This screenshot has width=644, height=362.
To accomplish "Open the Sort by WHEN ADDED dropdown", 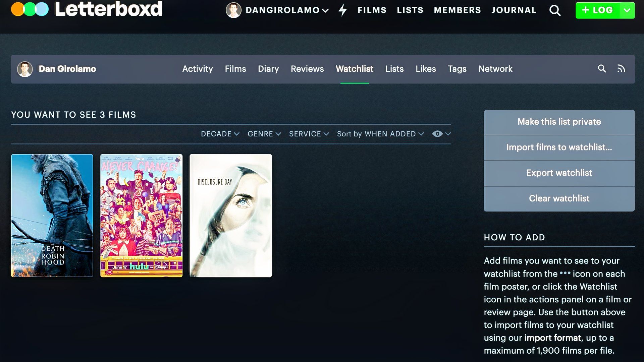I will pos(380,134).
